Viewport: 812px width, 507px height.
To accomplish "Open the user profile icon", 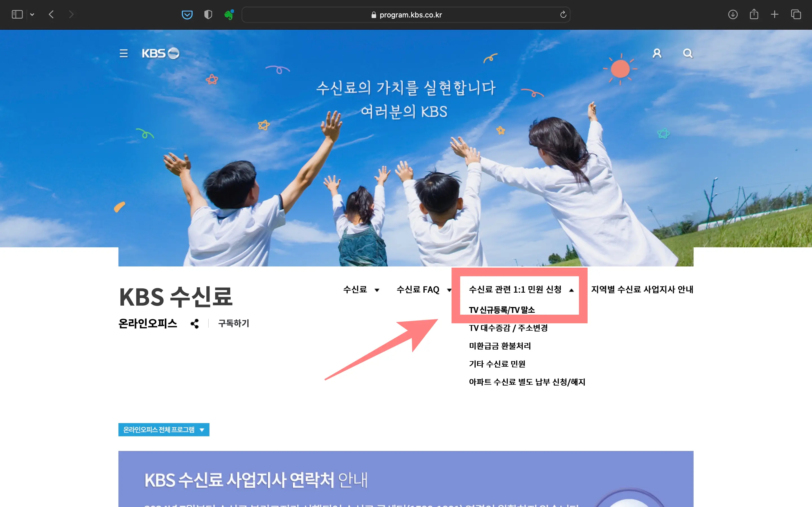I will click(x=657, y=53).
